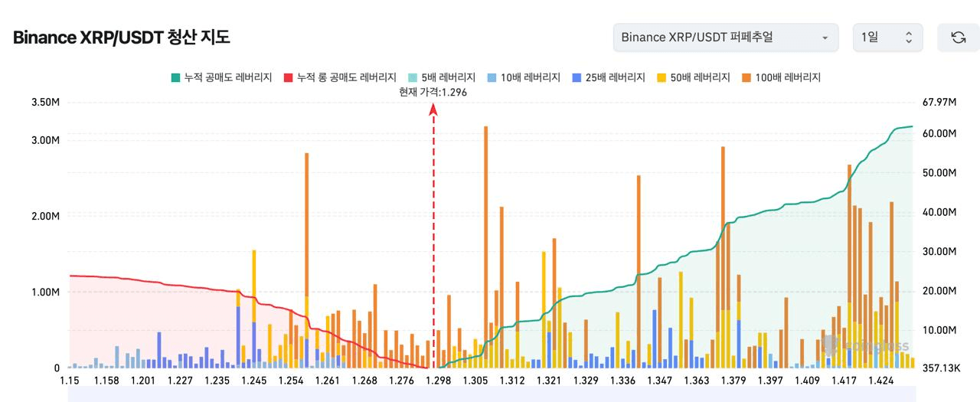Screen dimensions: 980x402
Task: Click the refresh icon button
Action: 958,38
